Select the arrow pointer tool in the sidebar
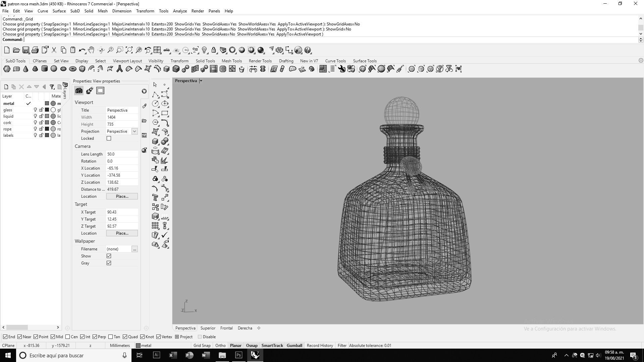The width and height of the screenshot is (644, 362). point(155,85)
